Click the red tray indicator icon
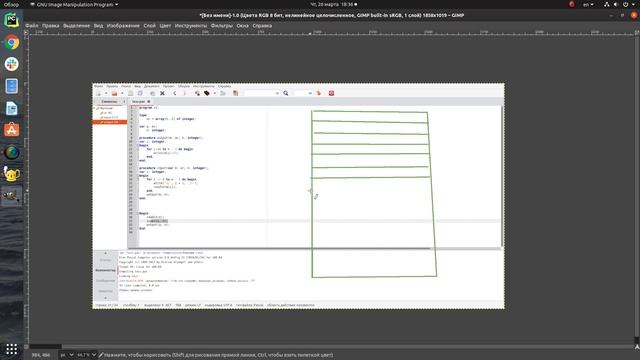Screen dimensions: 640x360 (571, 4)
